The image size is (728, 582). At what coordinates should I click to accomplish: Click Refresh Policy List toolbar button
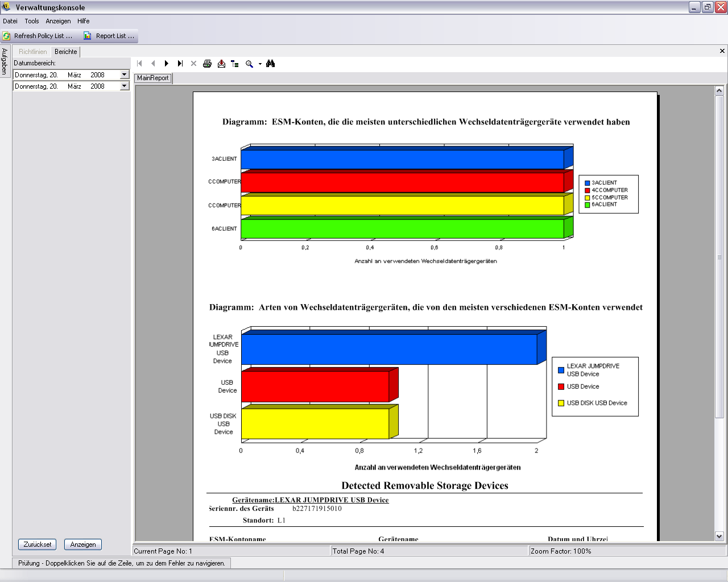(x=38, y=36)
